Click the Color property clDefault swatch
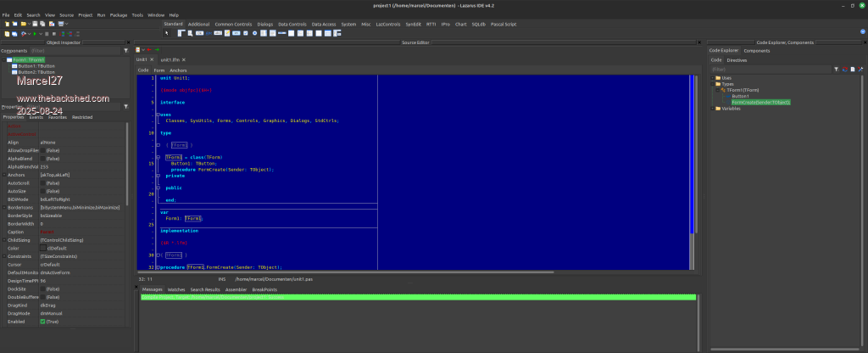The height and width of the screenshot is (353, 868). 43,249
